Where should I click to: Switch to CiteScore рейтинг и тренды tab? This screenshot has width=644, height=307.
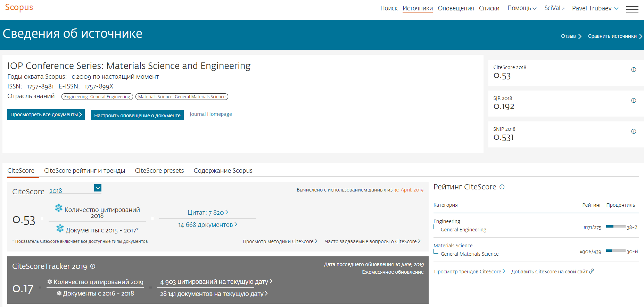[84, 171]
